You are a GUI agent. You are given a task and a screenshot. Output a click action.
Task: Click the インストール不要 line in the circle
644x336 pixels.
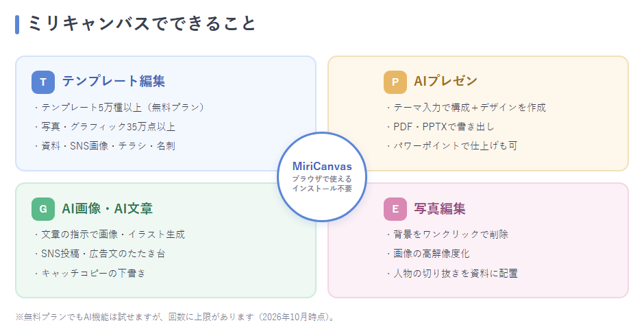tap(322, 189)
